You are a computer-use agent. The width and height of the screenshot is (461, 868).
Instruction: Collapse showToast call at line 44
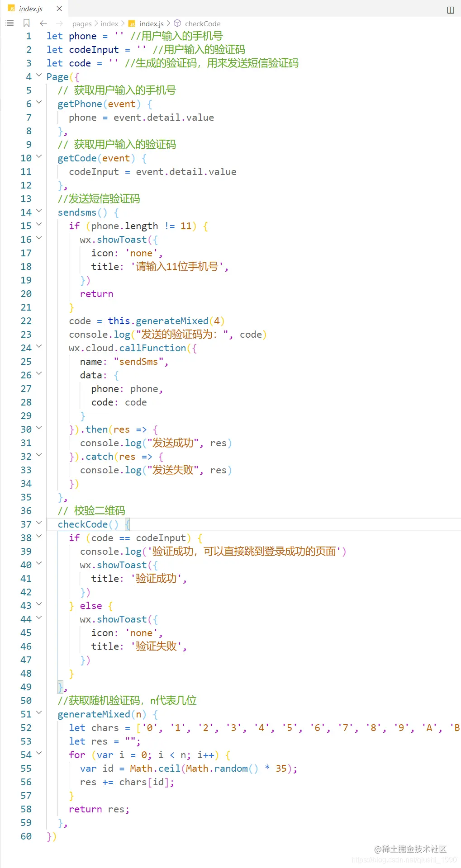click(39, 618)
